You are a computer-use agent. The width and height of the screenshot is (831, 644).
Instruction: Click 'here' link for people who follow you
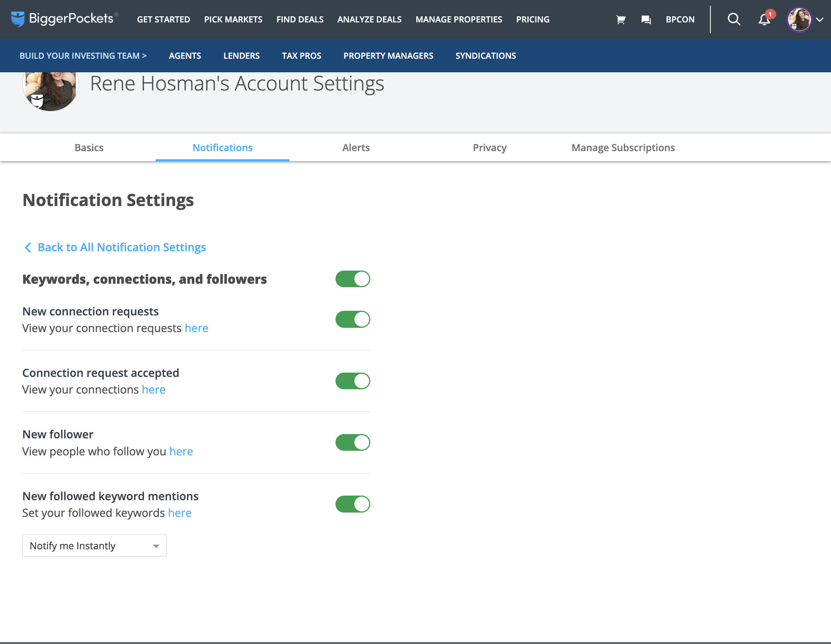181,451
